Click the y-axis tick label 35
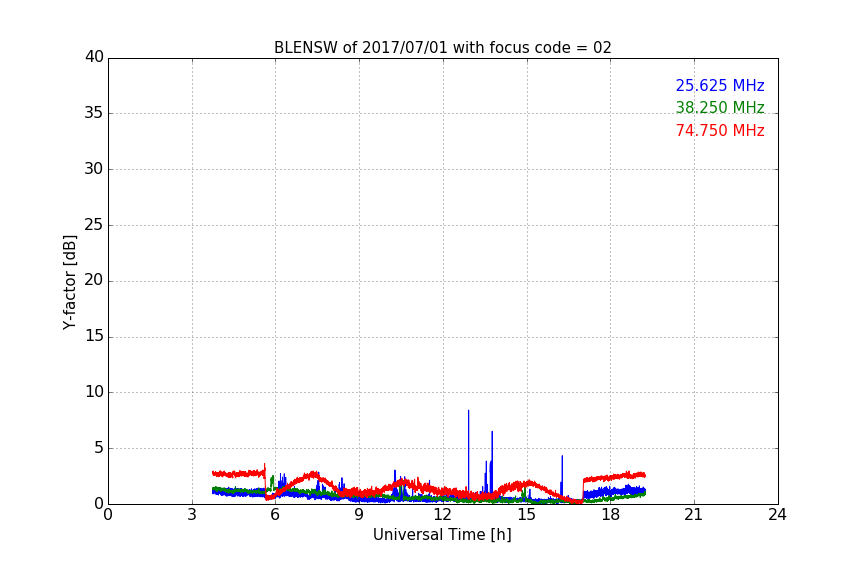864x576 pixels. click(94, 113)
